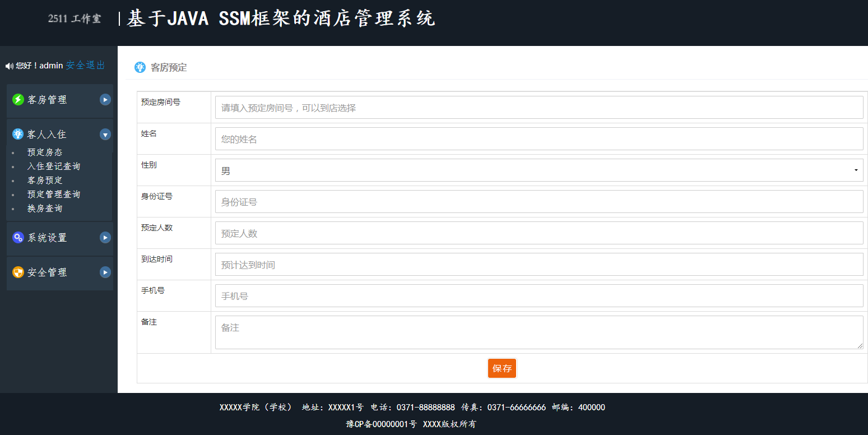The height and width of the screenshot is (435, 868).
Task: Focus the 预定房间号 input field
Action: [539, 108]
